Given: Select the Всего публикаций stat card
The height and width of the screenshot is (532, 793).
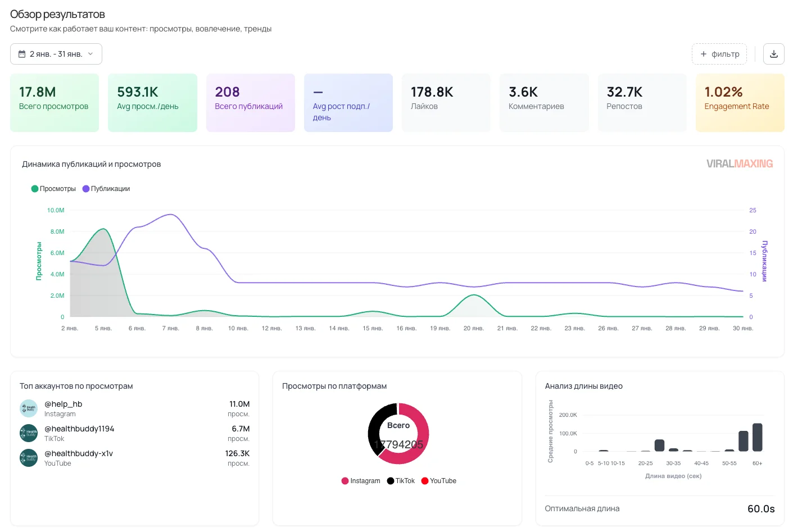Looking at the screenshot, I should 250,103.
